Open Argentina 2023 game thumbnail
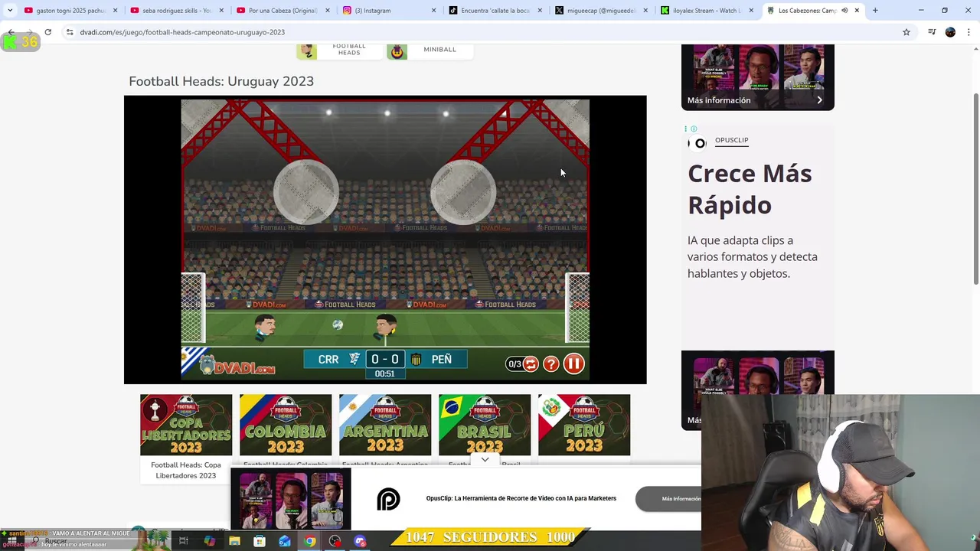This screenshot has width=980, height=551. pyautogui.click(x=385, y=425)
